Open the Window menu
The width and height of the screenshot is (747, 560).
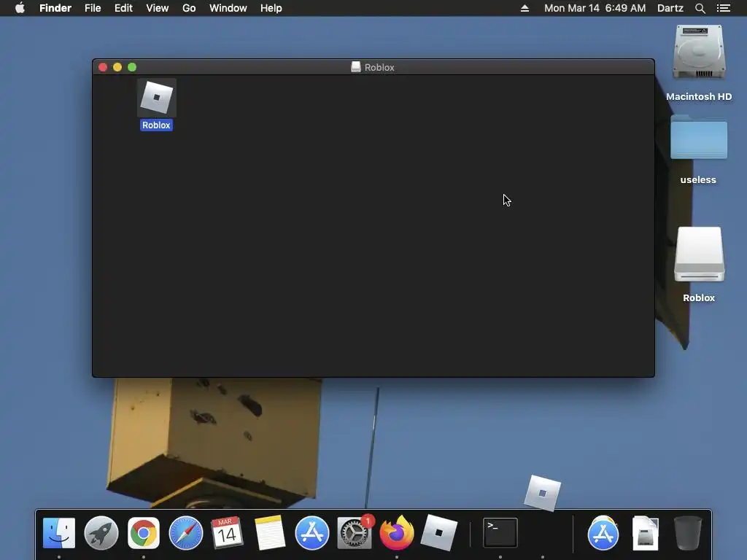click(228, 8)
